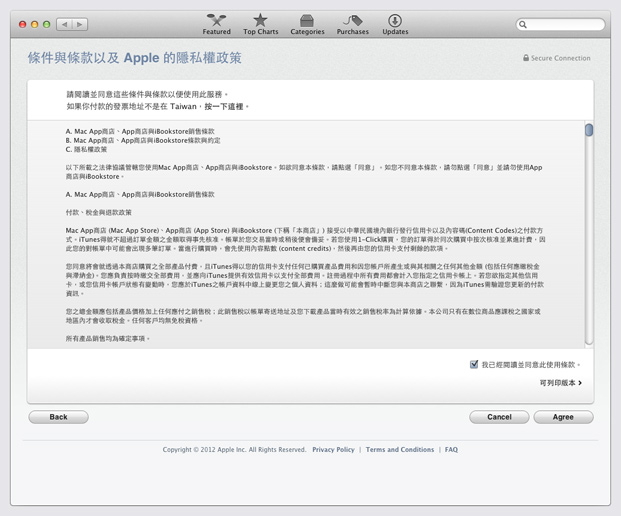Click the forward navigation arrow in toolbar
The width and height of the screenshot is (621, 516).
[80, 25]
